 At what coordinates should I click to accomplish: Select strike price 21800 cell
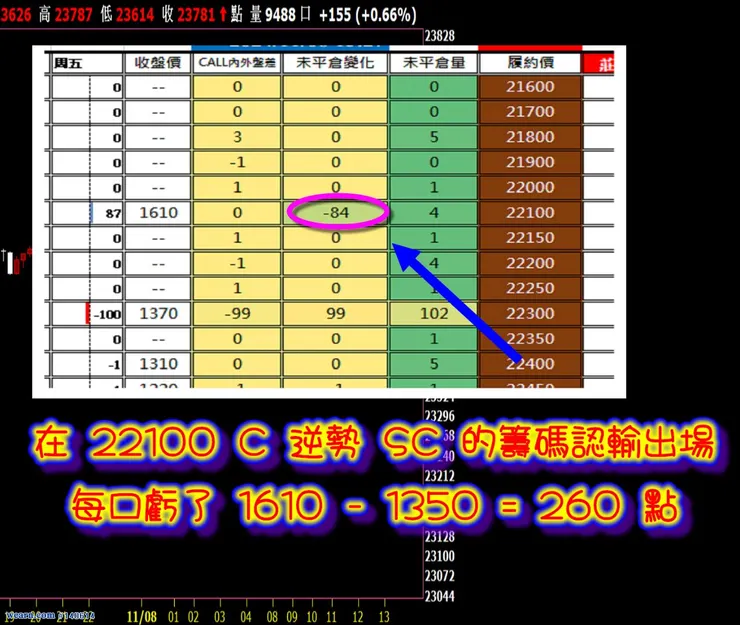[x=530, y=137]
